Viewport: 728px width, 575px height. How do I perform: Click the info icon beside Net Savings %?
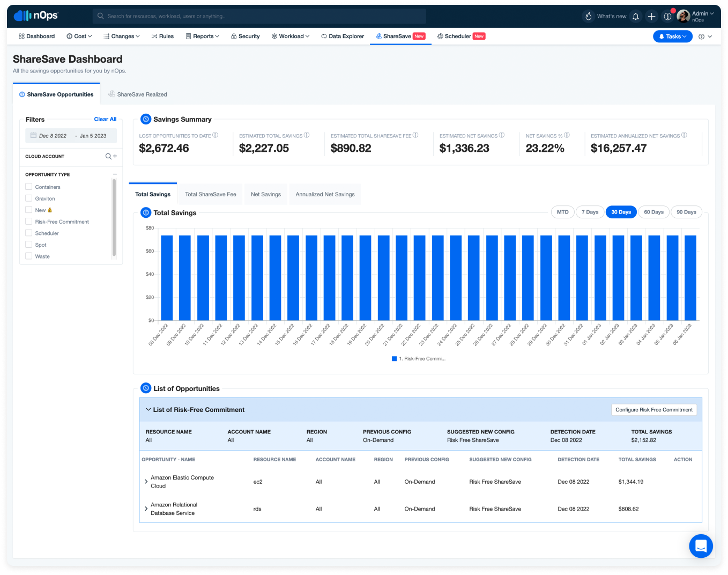pos(567,135)
